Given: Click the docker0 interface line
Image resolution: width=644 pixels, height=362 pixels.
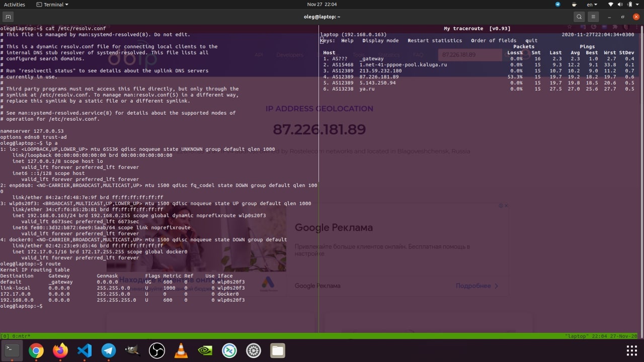Looking at the screenshot, I should tap(143, 240).
